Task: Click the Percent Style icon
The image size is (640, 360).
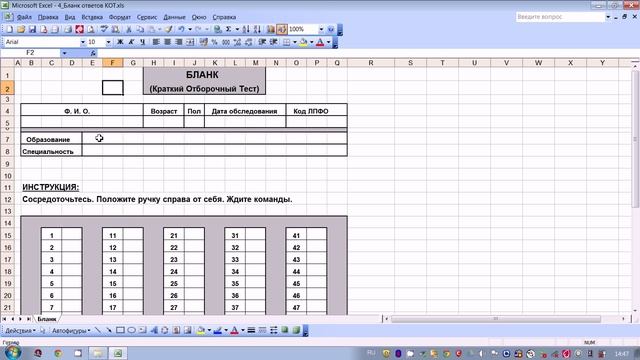Action: pos(214,42)
